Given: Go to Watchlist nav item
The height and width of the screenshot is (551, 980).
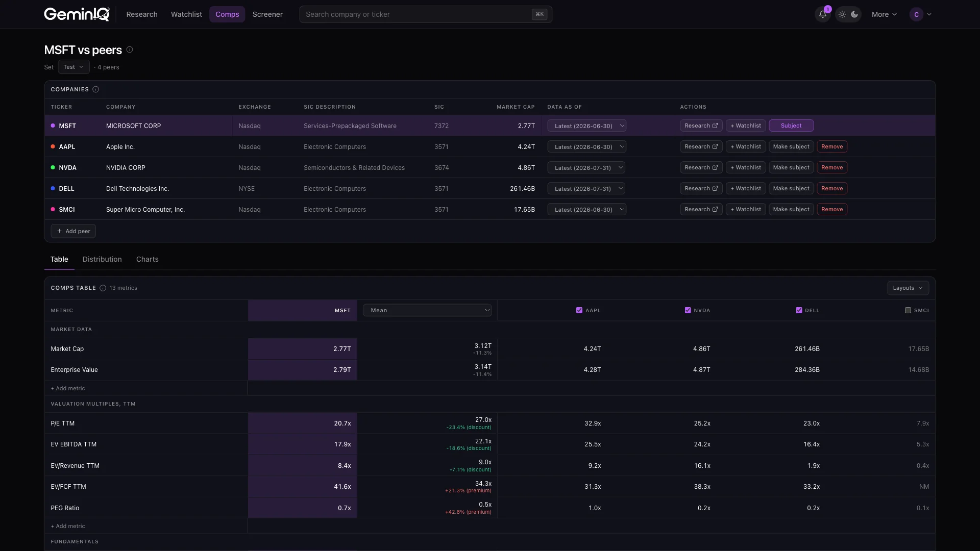Looking at the screenshot, I should [x=186, y=14].
